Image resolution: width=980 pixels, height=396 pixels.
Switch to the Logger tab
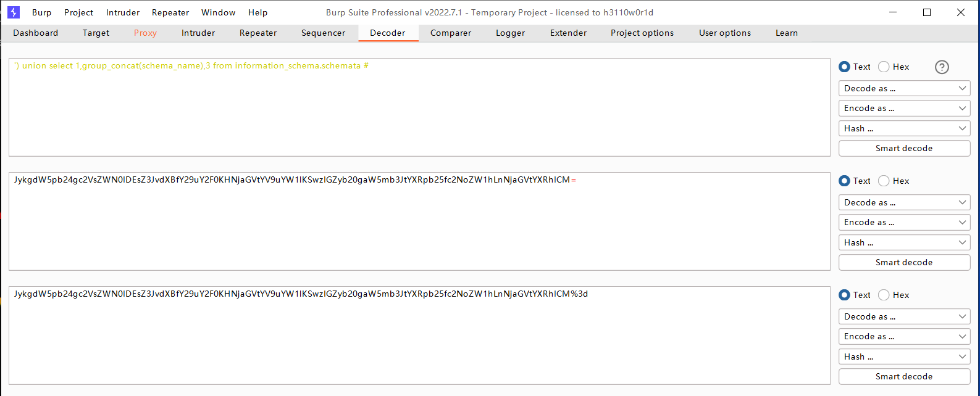tap(511, 33)
